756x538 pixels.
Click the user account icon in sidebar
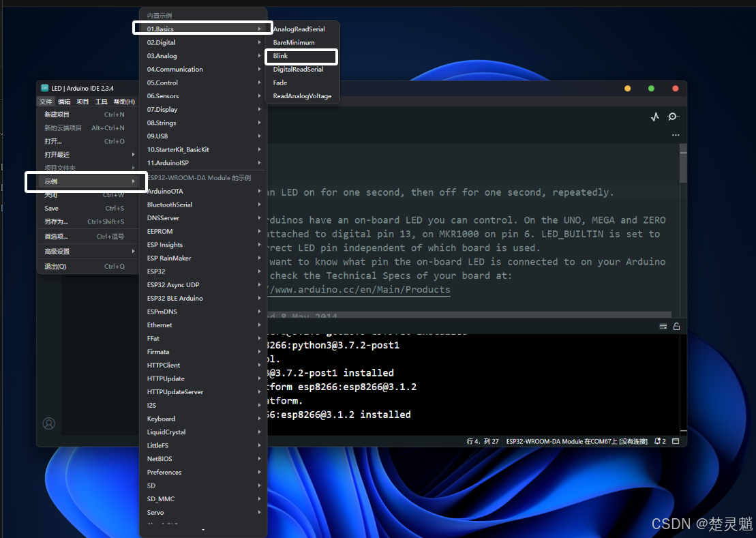48,423
